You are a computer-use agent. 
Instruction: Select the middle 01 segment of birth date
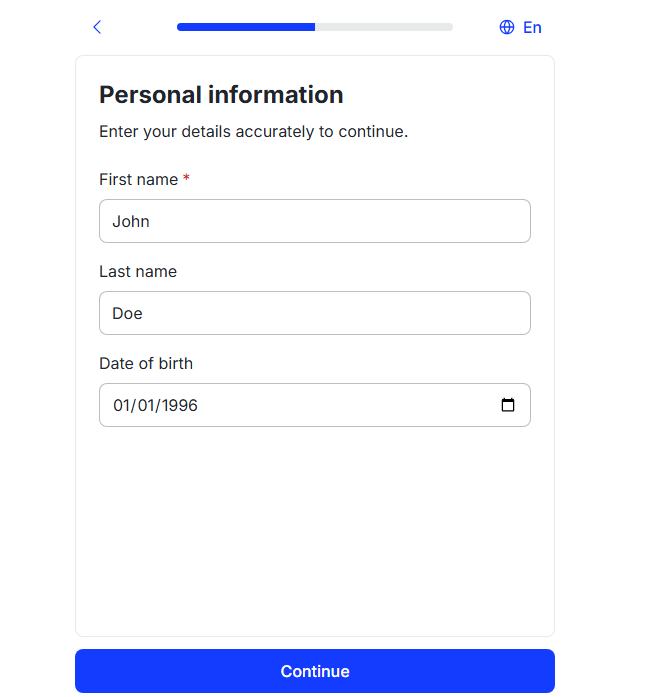click(x=147, y=406)
